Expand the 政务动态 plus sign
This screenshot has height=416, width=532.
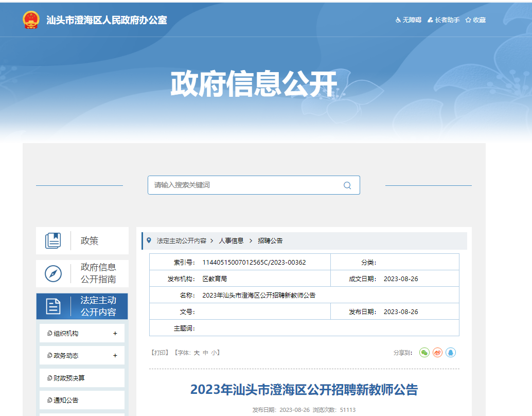click(x=115, y=356)
